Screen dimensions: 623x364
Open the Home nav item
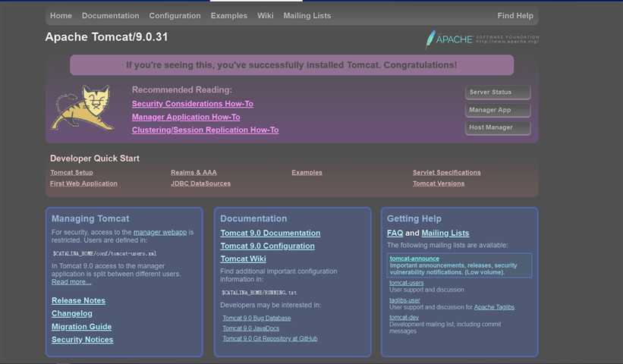pyautogui.click(x=61, y=16)
